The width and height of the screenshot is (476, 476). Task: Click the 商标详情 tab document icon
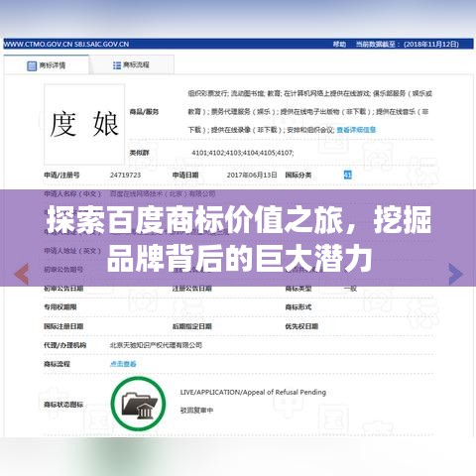[x=32, y=65]
